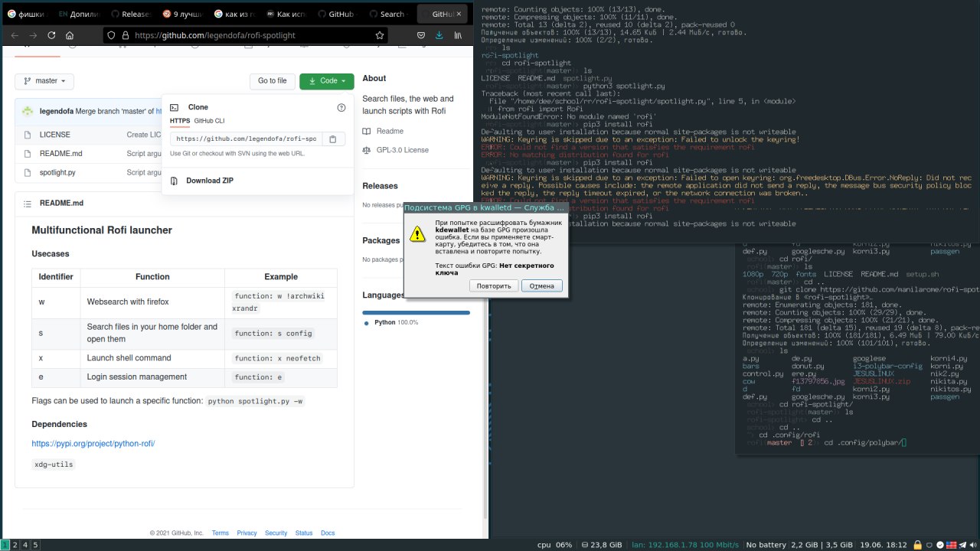980x551 pixels.
Task: Open the GPL-3.0 License link
Action: coord(403,150)
